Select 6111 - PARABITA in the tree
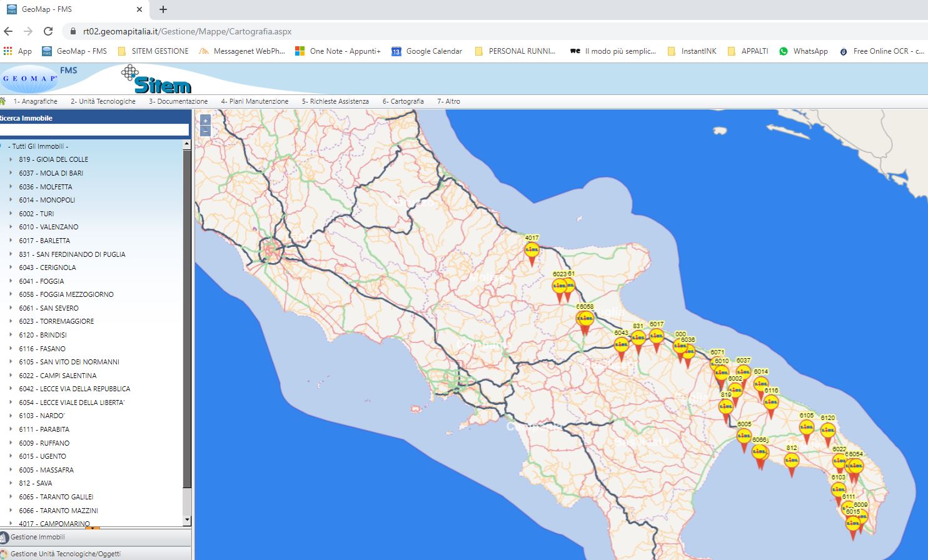 coord(44,429)
